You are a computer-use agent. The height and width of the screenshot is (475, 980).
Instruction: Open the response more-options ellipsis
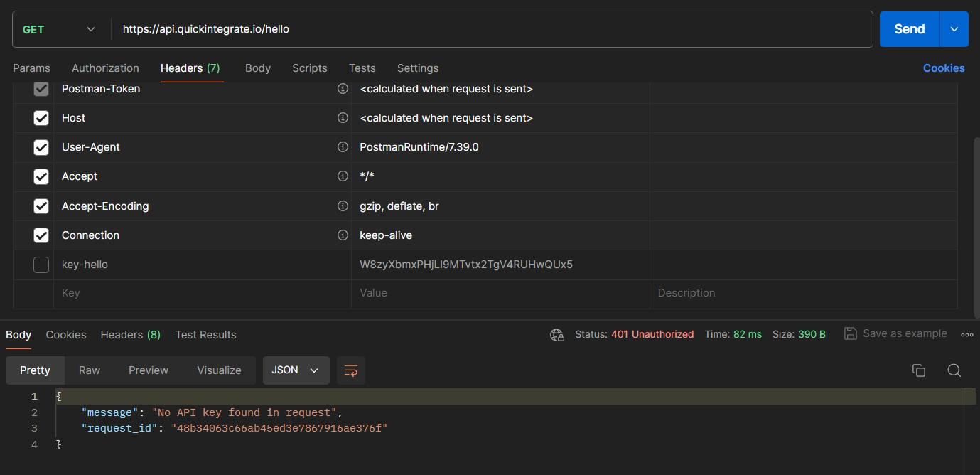[x=967, y=334]
